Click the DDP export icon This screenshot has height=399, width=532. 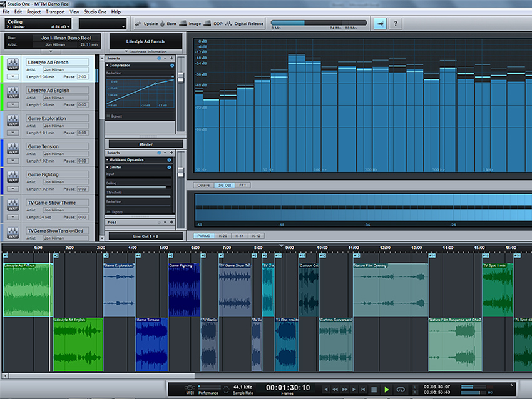(208, 24)
